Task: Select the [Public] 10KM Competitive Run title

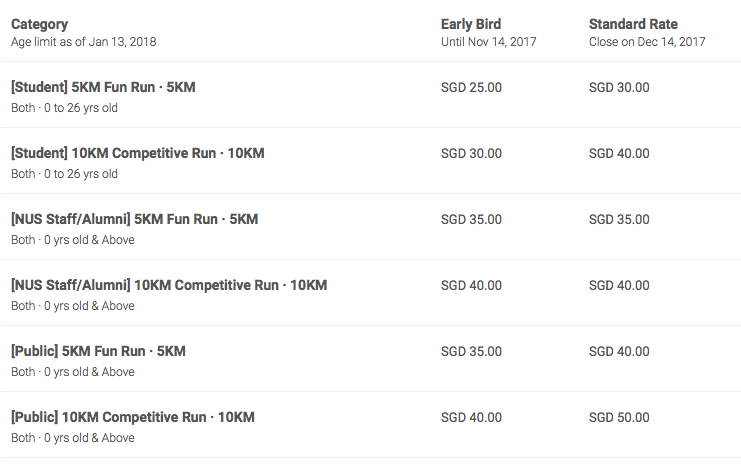Action: tap(132, 418)
